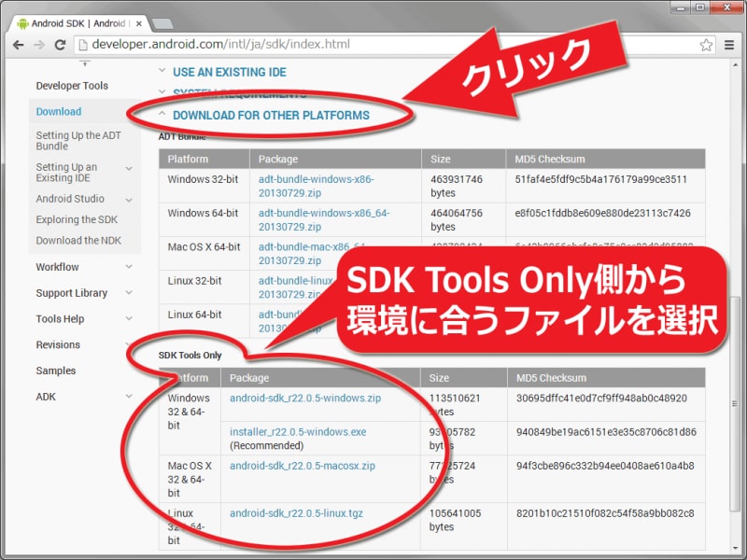
Task: Open the Chrome menu icon
Action: (730, 44)
